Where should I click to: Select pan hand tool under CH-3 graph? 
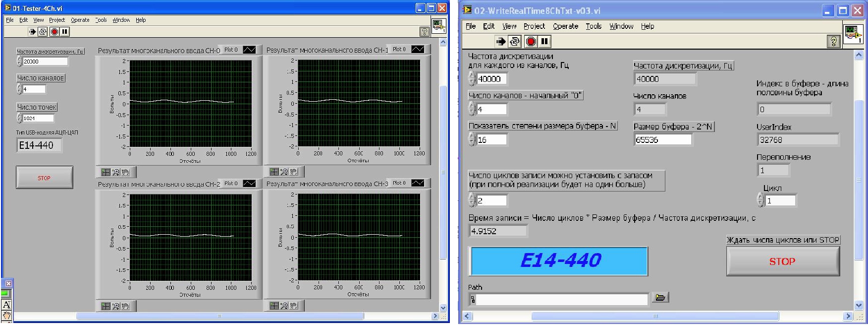[x=294, y=306]
